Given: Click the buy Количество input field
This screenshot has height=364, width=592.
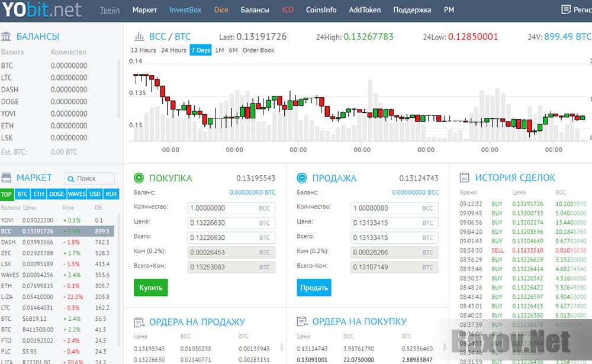Looking at the screenshot, I should tap(222, 208).
